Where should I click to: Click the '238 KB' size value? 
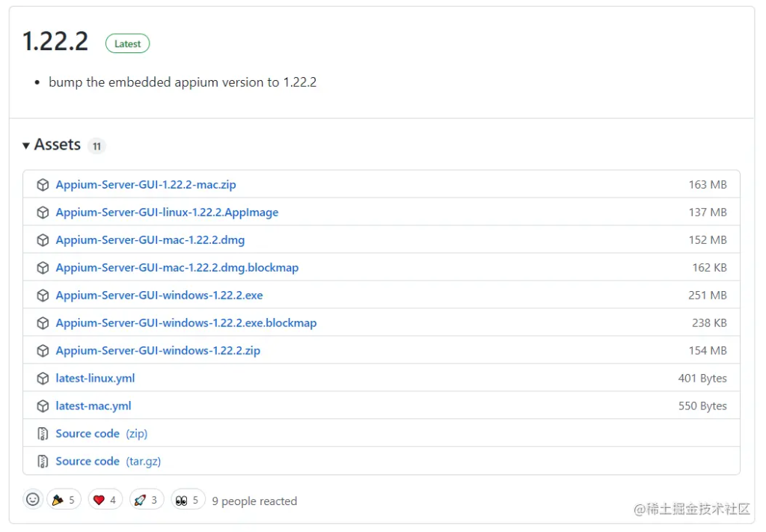pos(709,323)
